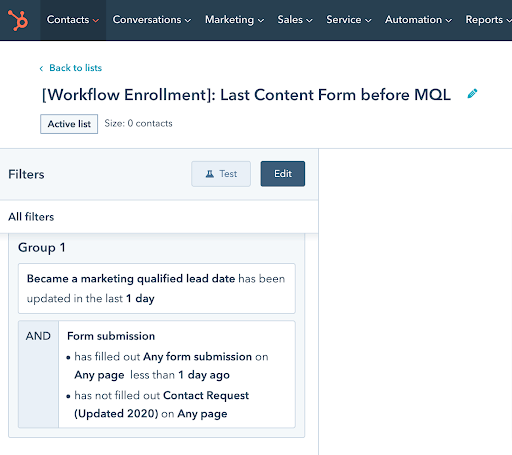The width and height of the screenshot is (512, 455).
Task: Click the Group 1 heading
Action: [x=42, y=248]
